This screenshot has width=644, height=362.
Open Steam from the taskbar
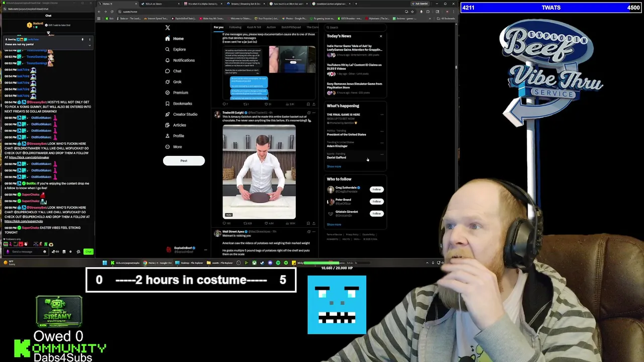[262, 262]
